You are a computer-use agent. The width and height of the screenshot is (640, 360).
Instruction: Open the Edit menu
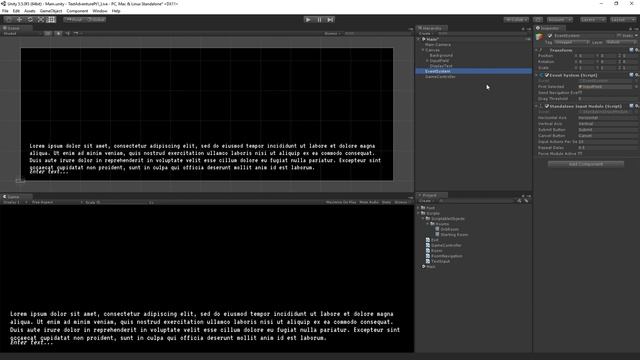click(x=16, y=11)
